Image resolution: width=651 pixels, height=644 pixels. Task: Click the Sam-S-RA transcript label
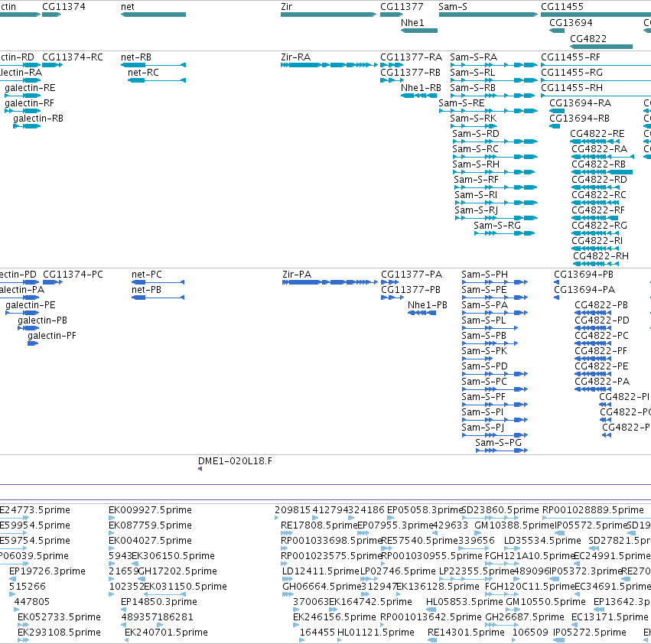[x=474, y=57]
